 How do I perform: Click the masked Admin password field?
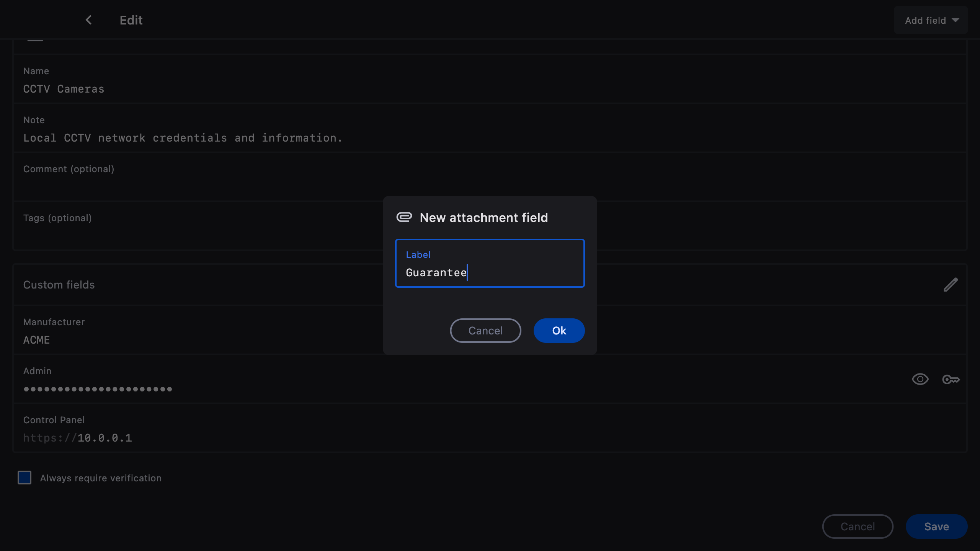pyautogui.click(x=98, y=389)
